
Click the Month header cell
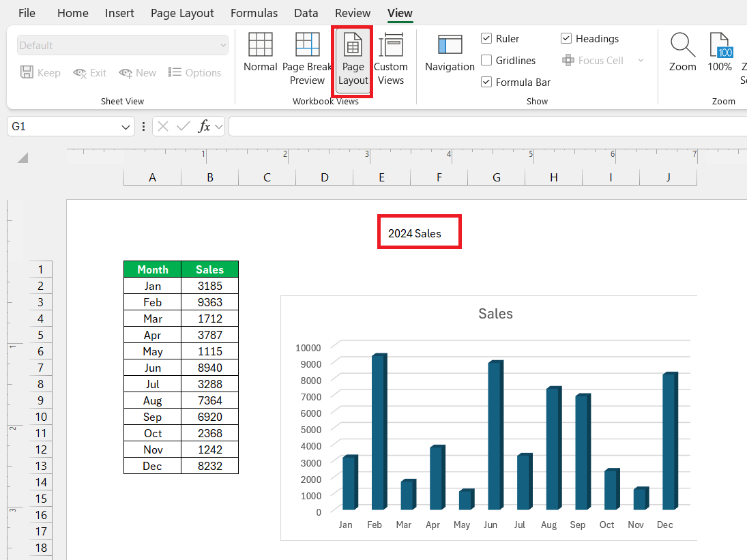click(152, 269)
